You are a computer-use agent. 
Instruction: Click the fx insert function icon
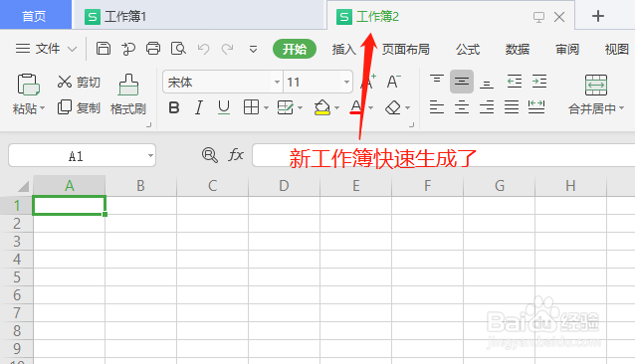click(x=236, y=155)
